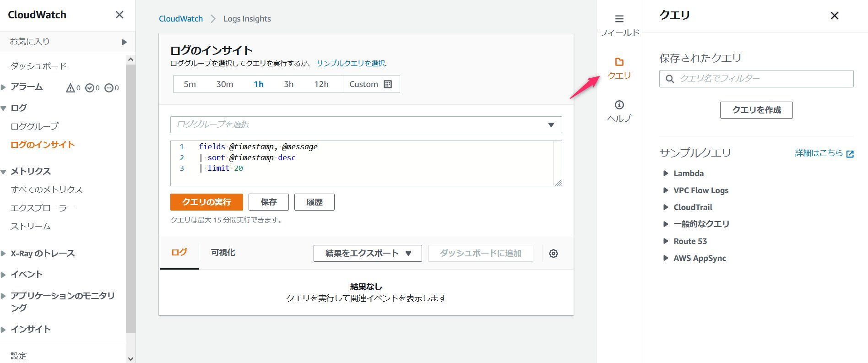Switch to the 可視化 tab
Image resolution: width=868 pixels, height=363 pixels.
tap(223, 253)
